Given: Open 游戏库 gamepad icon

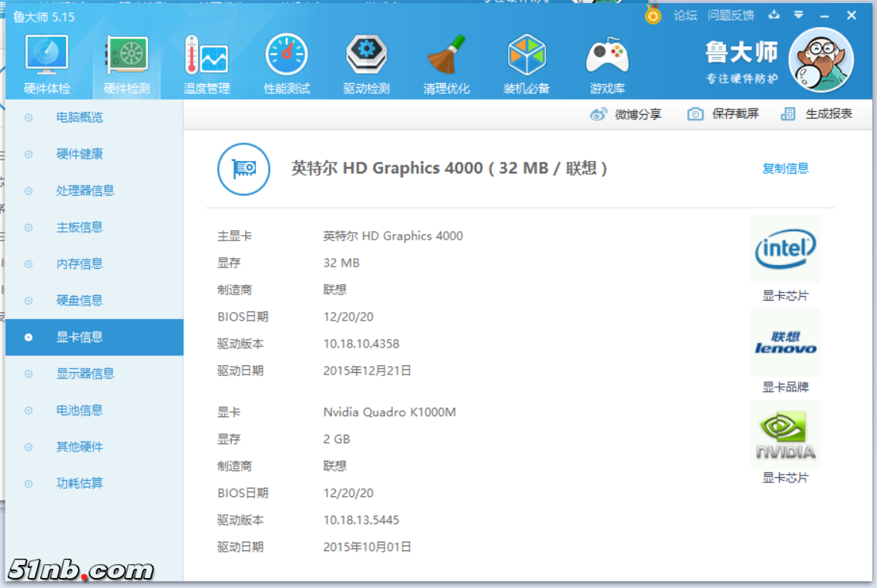Looking at the screenshot, I should 607,65.
